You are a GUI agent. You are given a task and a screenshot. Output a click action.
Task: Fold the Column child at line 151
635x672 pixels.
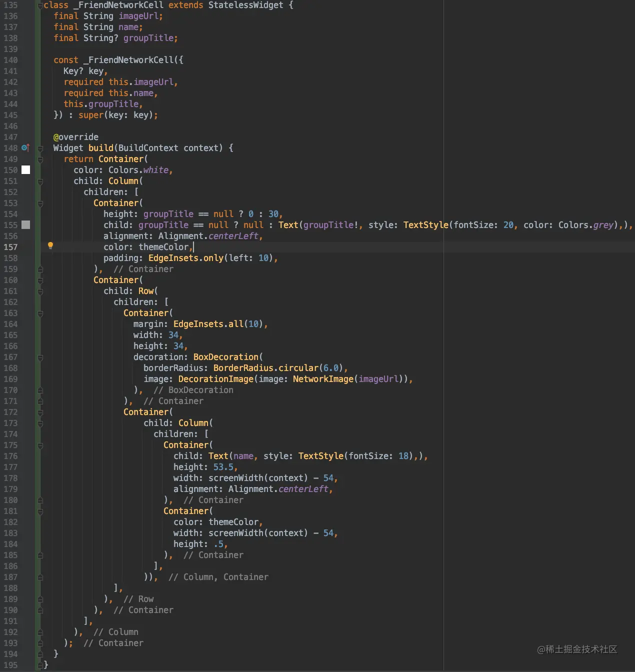(x=40, y=181)
